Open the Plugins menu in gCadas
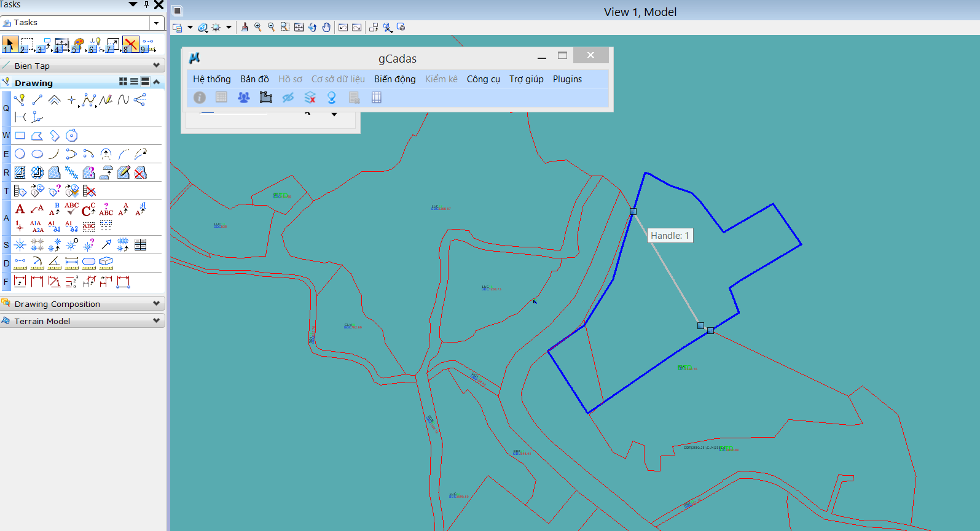Image resolution: width=980 pixels, height=531 pixels. 567,79
